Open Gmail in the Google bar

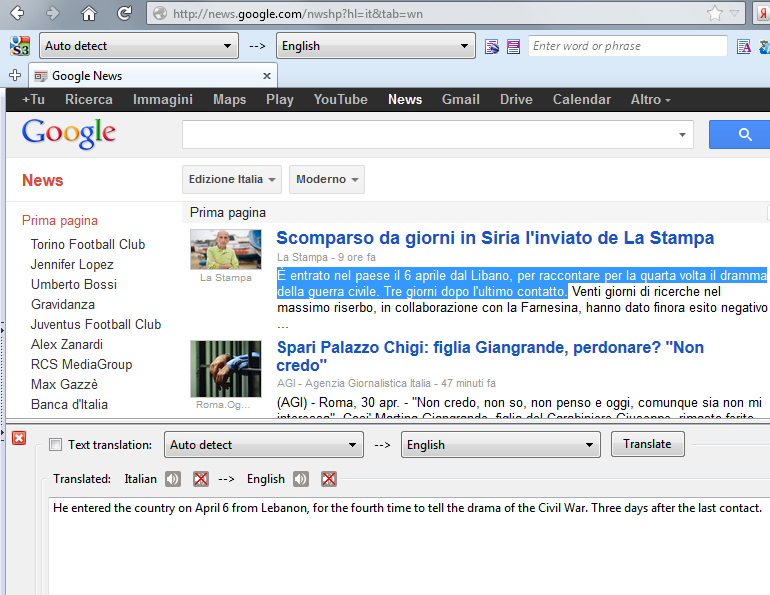point(461,99)
